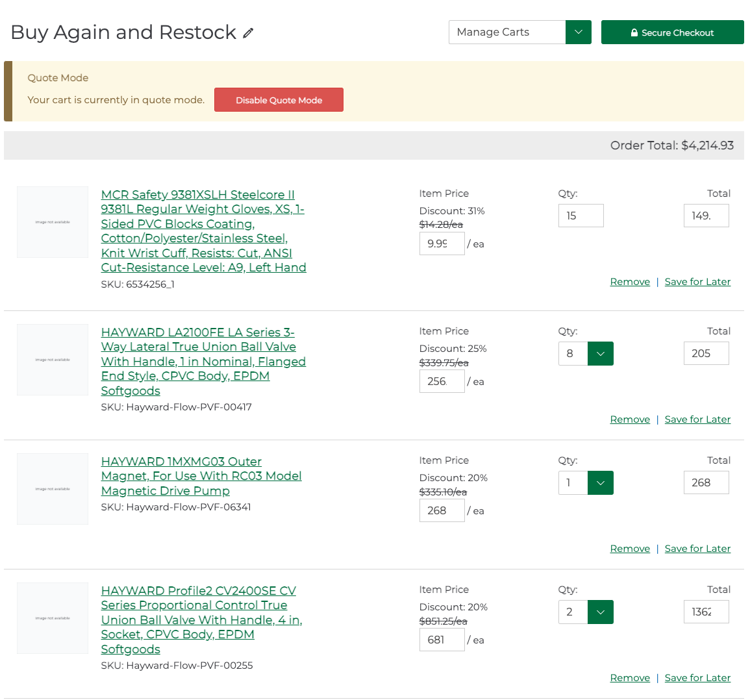Open HAYWARD Profile2 CV2400SE valve product link

(x=201, y=619)
